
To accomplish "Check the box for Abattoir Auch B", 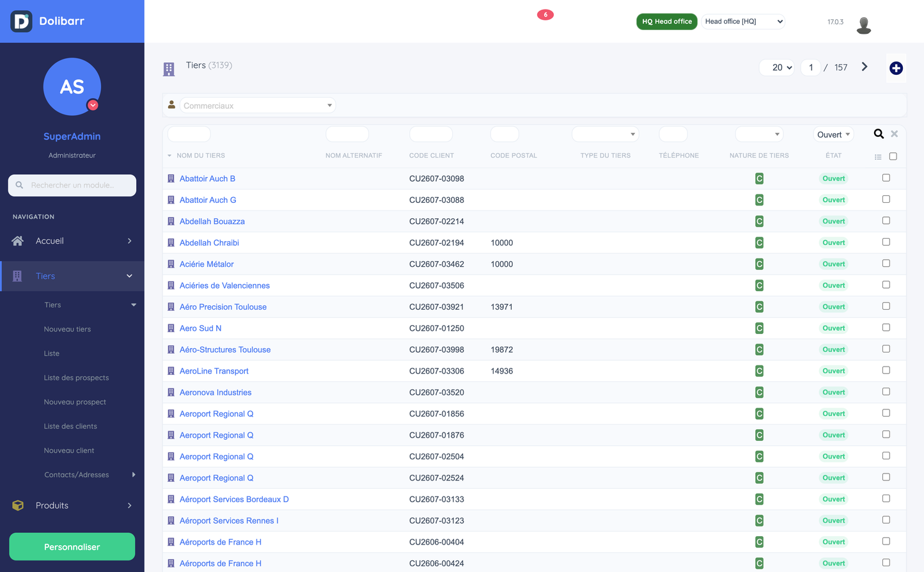I will (886, 178).
